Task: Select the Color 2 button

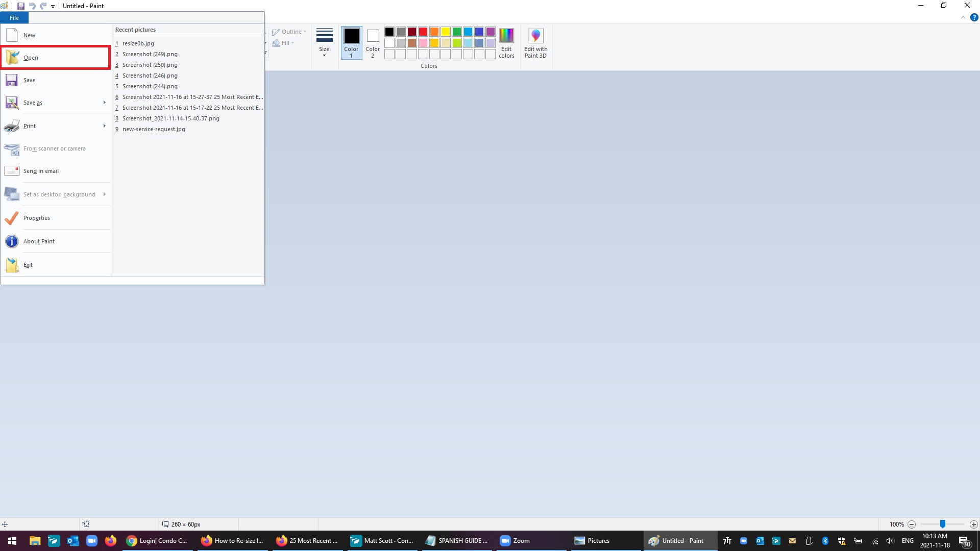Action: (373, 43)
